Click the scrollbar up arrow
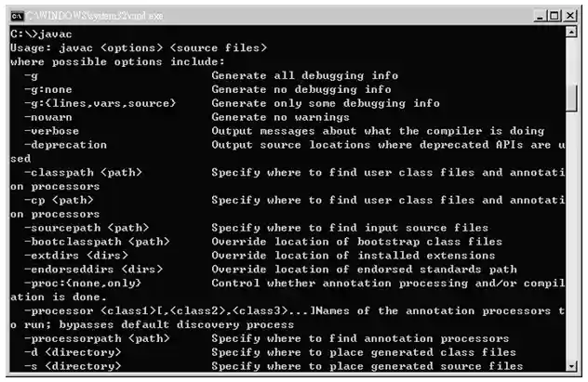Viewport: 588px width, 382px height. coord(571,33)
